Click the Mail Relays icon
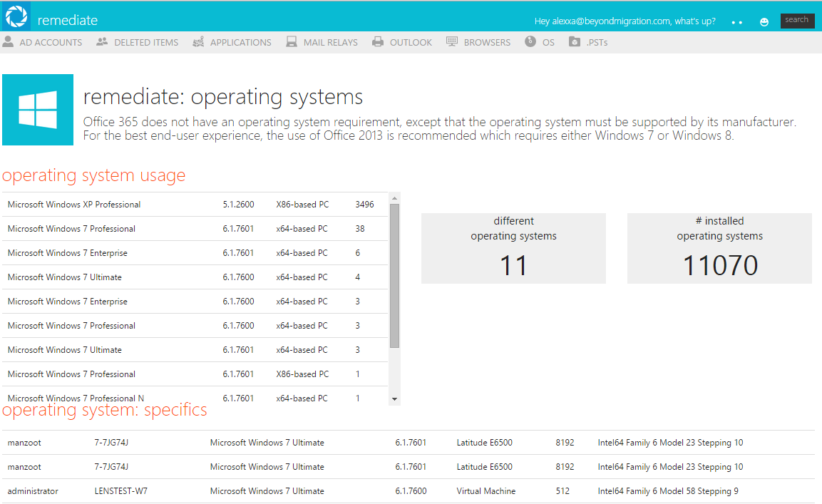The image size is (822, 504). (292, 42)
